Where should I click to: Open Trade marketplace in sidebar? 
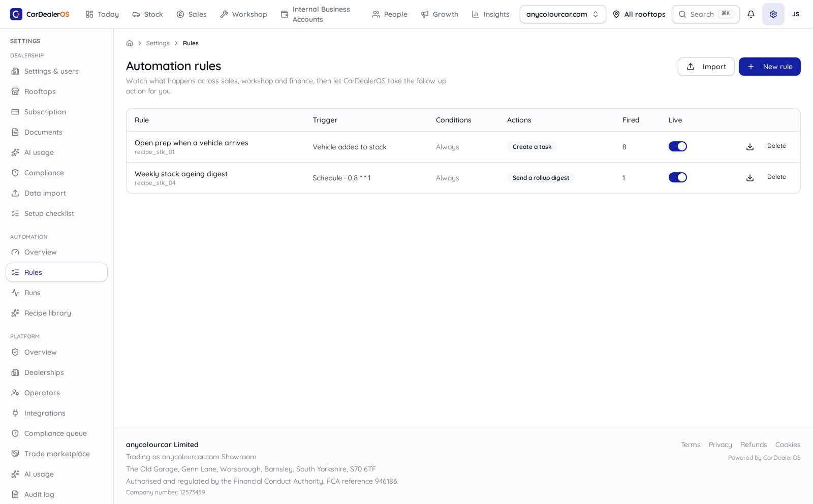[56, 454]
